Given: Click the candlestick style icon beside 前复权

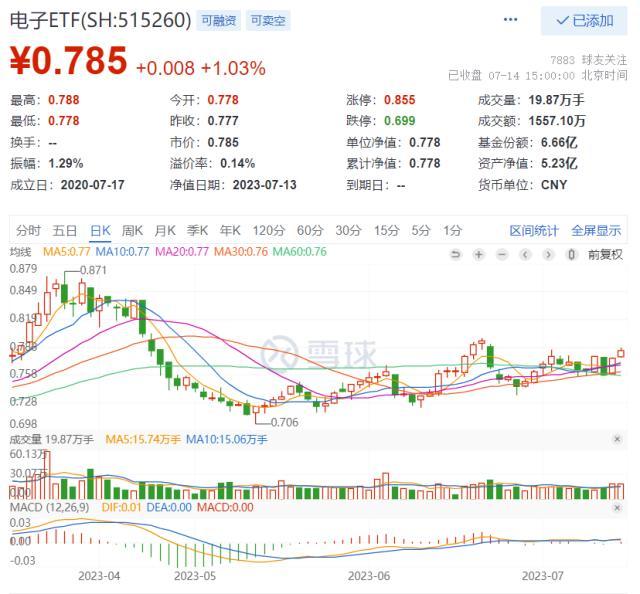Looking at the screenshot, I should [x=571, y=255].
